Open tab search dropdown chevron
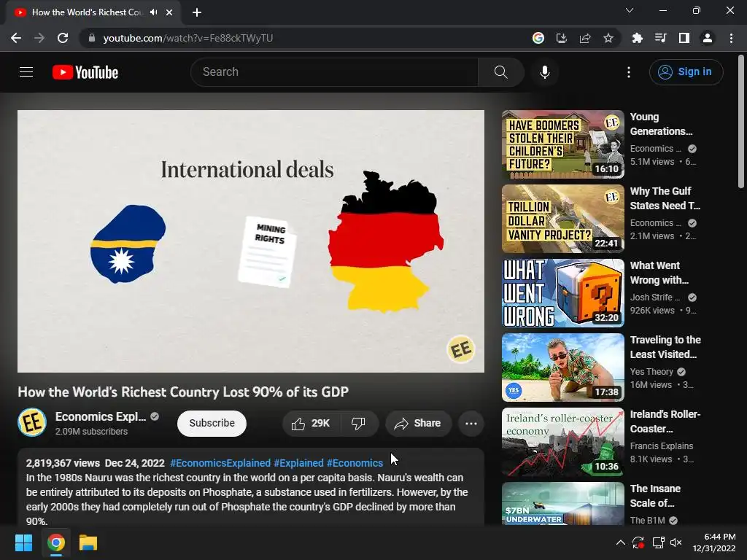The height and width of the screenshot is (560, 747). pyautogui.click(x=630, y=10)
